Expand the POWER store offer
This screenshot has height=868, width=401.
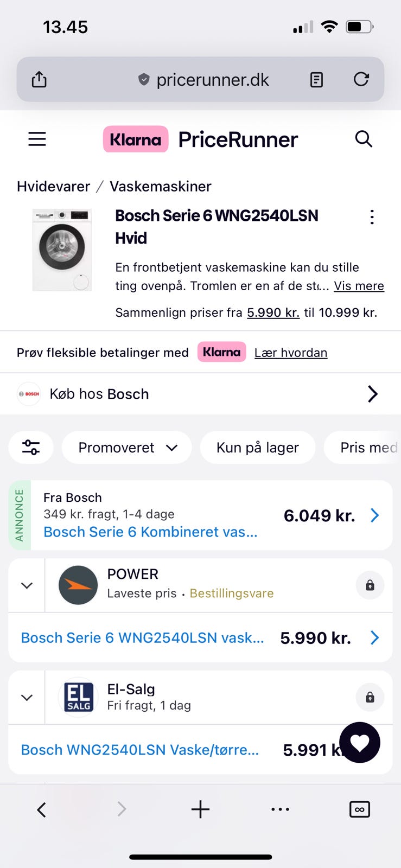coord(27,585)
